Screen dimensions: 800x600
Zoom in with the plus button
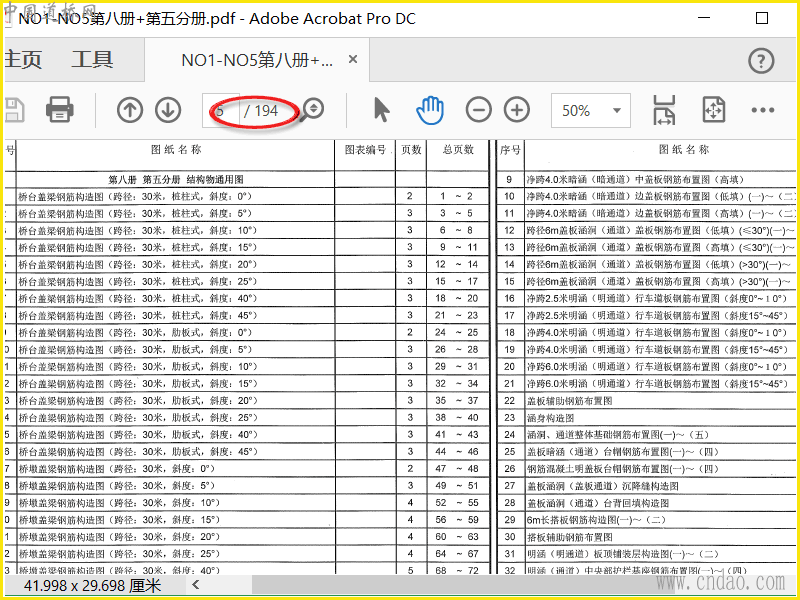pyautogui.click(x=517, y=110)
